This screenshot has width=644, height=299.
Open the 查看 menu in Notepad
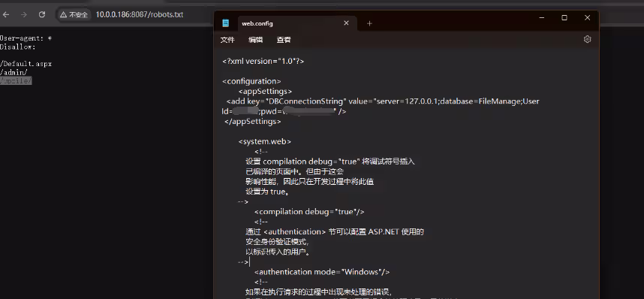(x=284, y=40)
